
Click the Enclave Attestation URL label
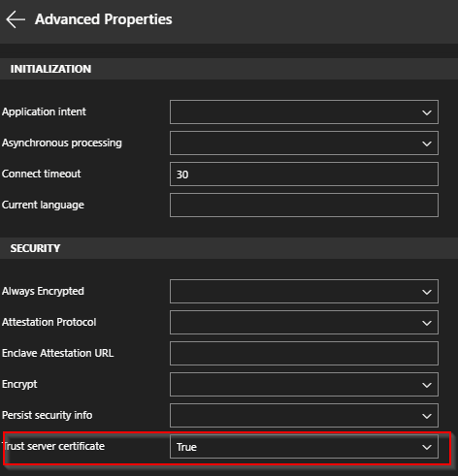(58, 353)
